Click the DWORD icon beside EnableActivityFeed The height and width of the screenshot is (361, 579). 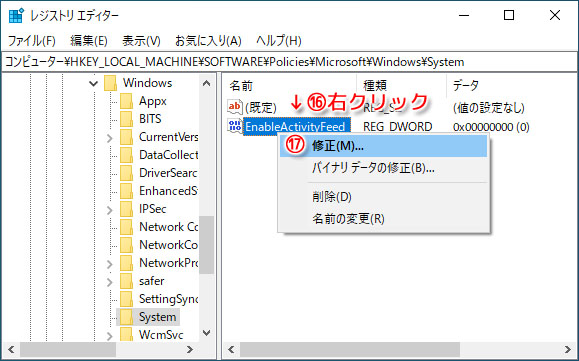(x=234, y=126)
